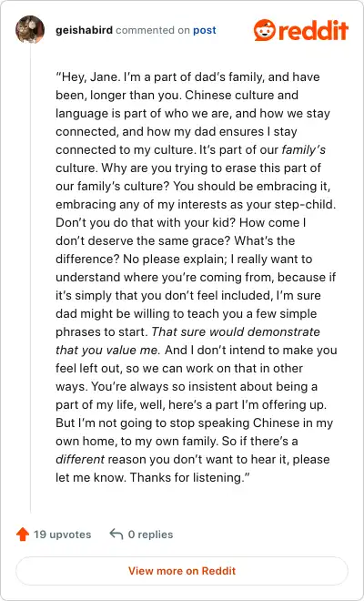Open geishabird's avatar picture
The width and height of the screenshot is (364, 601).
pyautogui.click(x=30, y=29)
